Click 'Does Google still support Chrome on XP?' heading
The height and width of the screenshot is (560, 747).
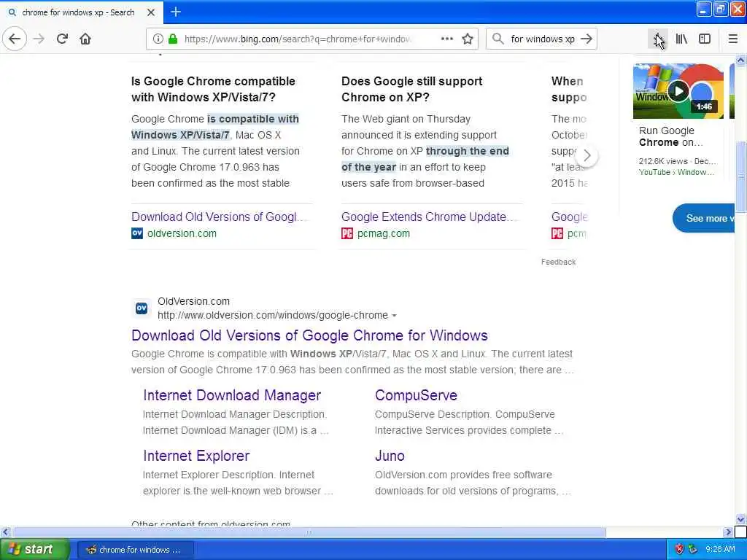(x=412, y=89)
